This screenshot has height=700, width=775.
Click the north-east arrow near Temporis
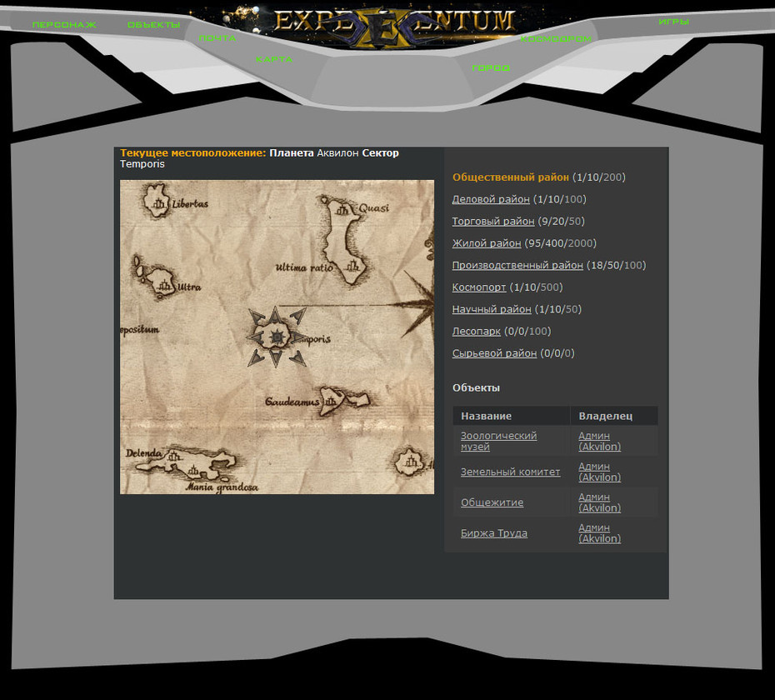pyautogui.click(x=298, y=315)
